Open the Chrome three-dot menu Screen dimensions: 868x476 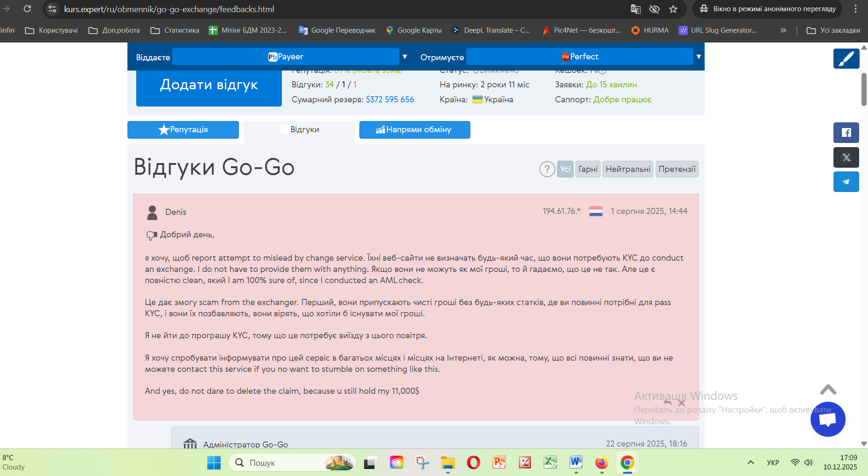(855, 9)
